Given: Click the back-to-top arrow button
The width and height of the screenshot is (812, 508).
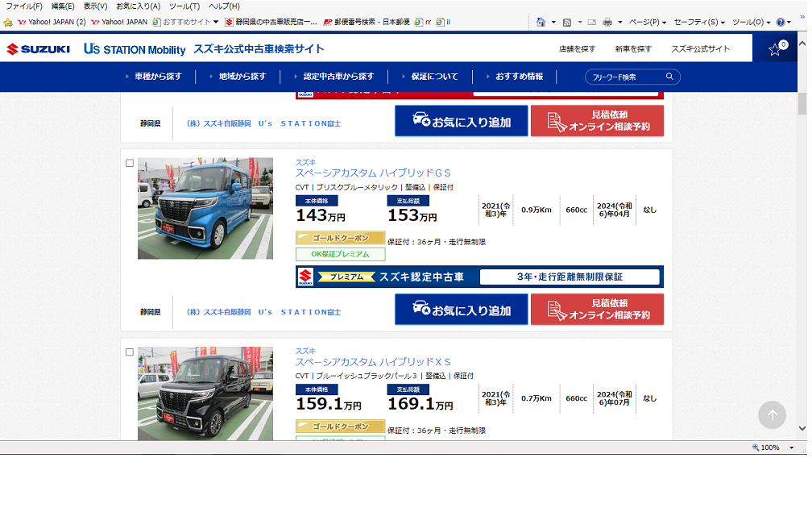Looking at the screenshot, I should [x=772, y=414].
